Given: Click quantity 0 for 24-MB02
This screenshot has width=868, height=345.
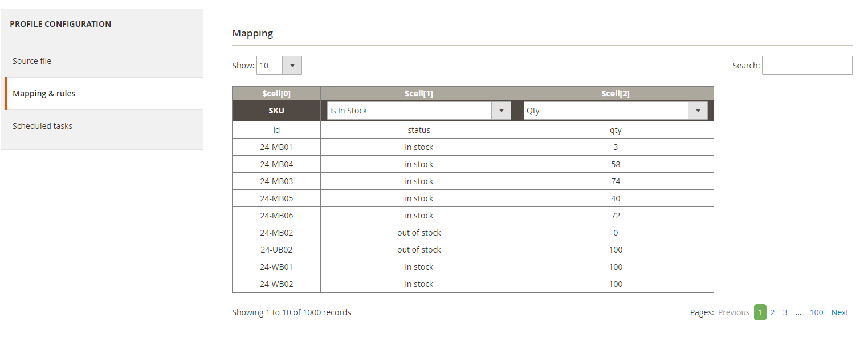Looking at the screenshot, I should 616,233.
